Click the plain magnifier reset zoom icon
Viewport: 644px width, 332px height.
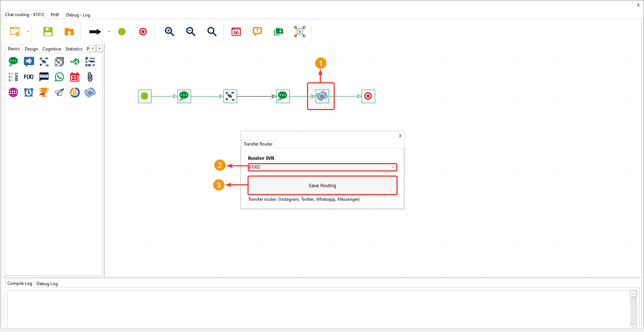pos(212,31)
